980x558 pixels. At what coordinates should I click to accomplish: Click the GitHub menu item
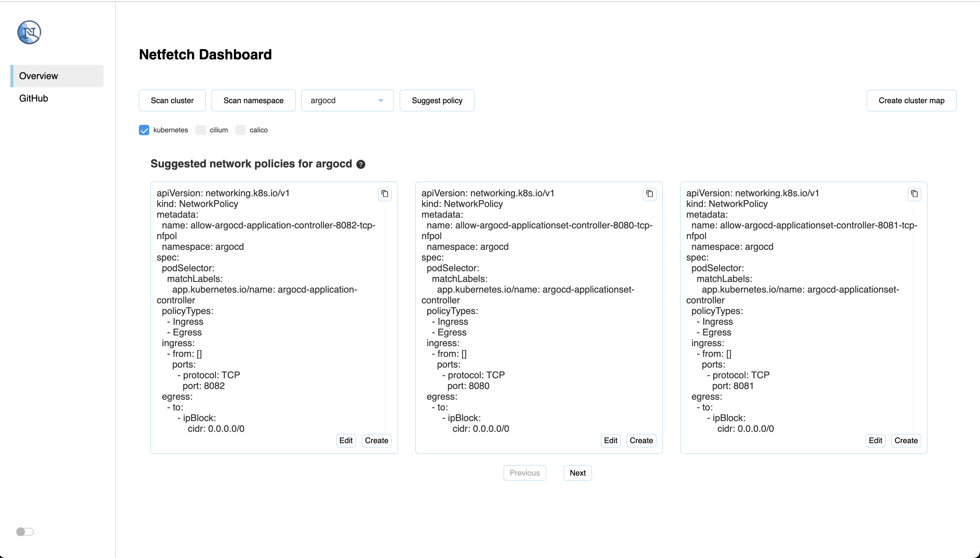34,98
